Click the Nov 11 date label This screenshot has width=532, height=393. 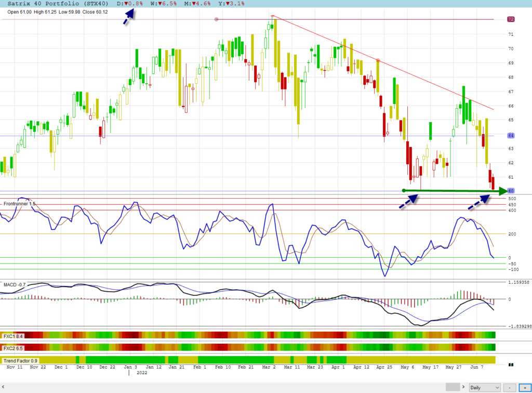[x=15, y=367]
